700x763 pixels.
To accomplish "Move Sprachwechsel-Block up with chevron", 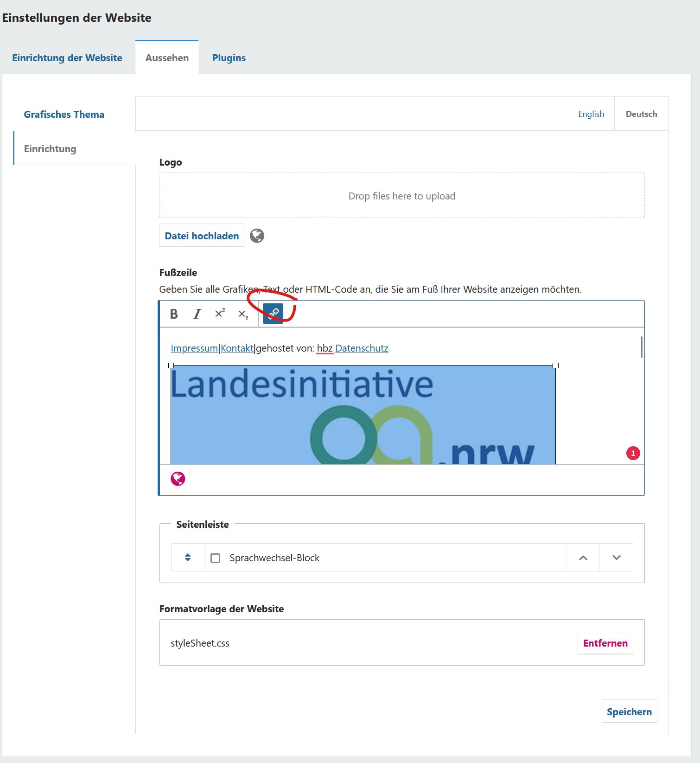I will coord(583,558).
